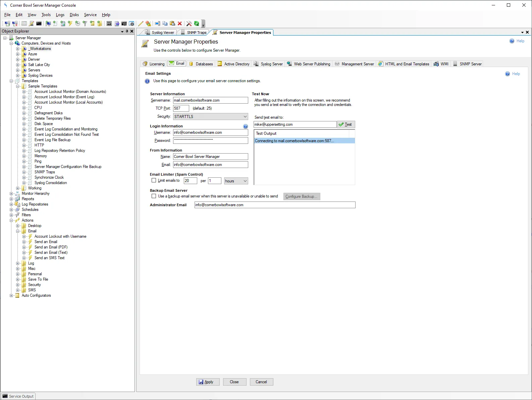Click the connect to server toolbar icon
Image resolution: width=532 pixels, height=400 pixels.
(7, 23)
